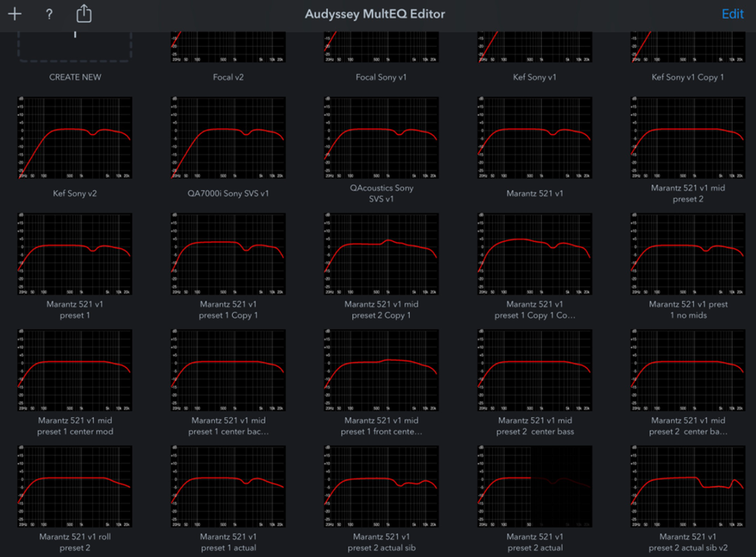The width and height of the screenshot is (756, 557).
Task: Tap the plus icon to add calibration
Action: coord(15,14)
